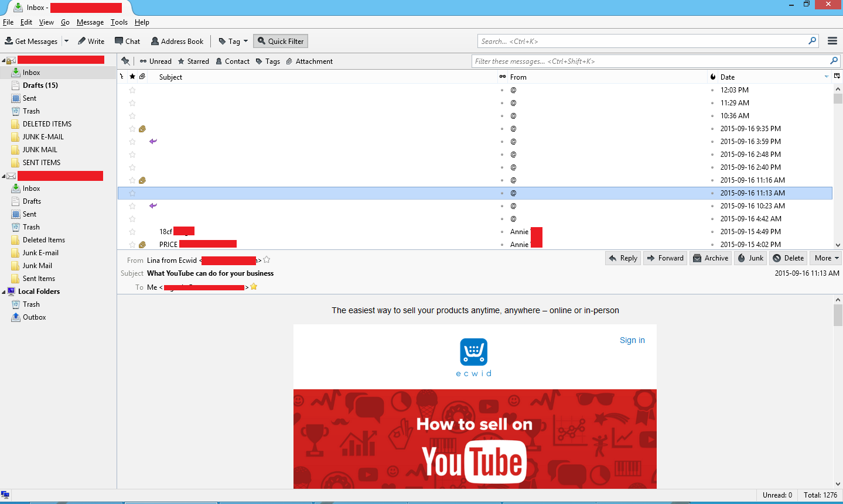Enable the Tags quick filter
This screenshot has width=843, height=504.
tap(268, 61)
